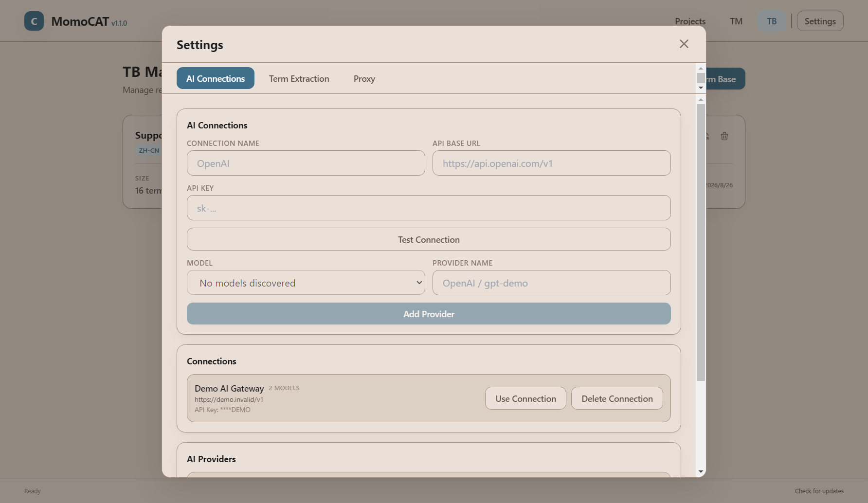
Task: Click the content scrollbar up arrow
Action: (x=701, y=100)
